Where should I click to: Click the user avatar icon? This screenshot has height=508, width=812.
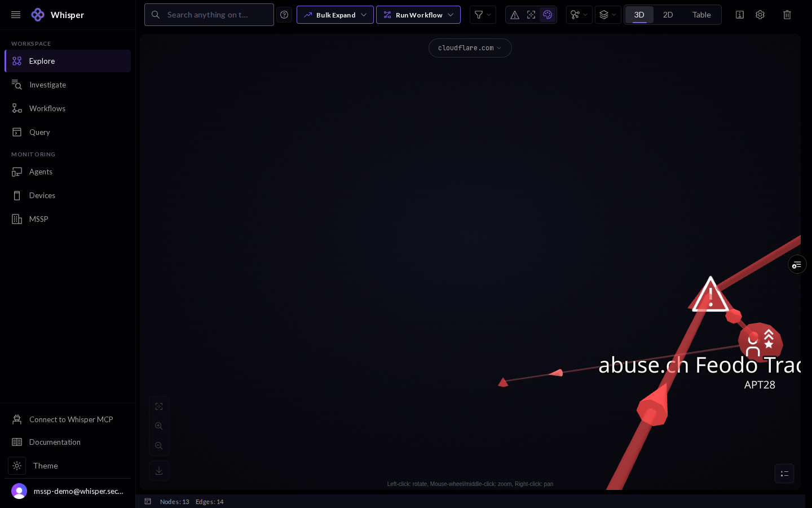(19, 491)
